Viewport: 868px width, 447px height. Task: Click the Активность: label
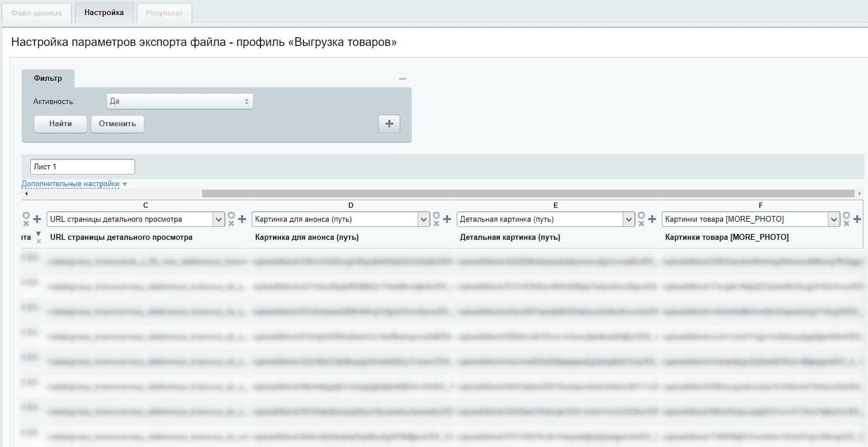click(x=54, y=101)
